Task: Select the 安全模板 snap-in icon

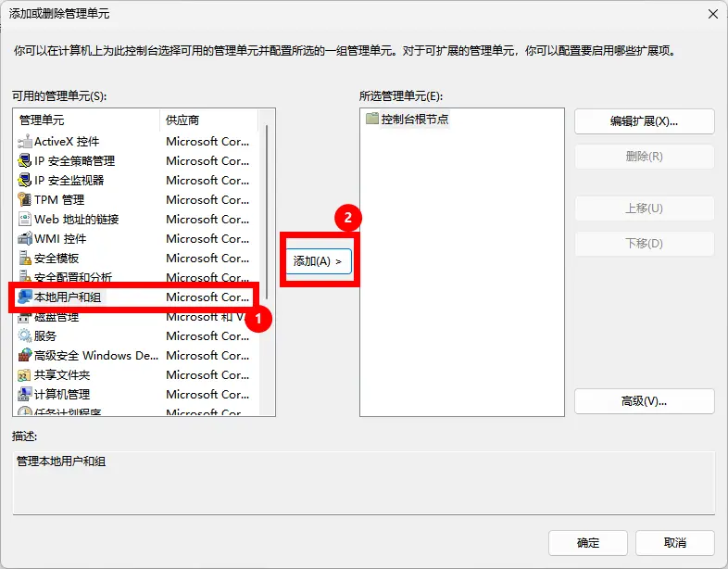Action: [25, 259]
